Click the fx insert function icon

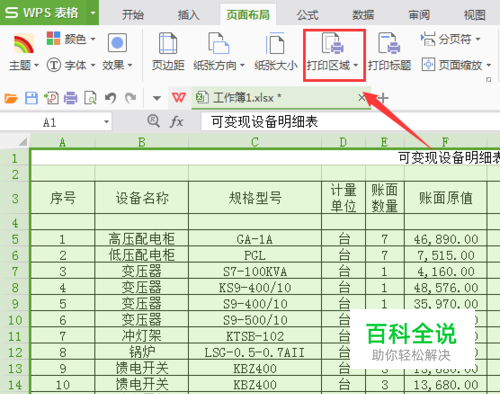coord(176,121)
